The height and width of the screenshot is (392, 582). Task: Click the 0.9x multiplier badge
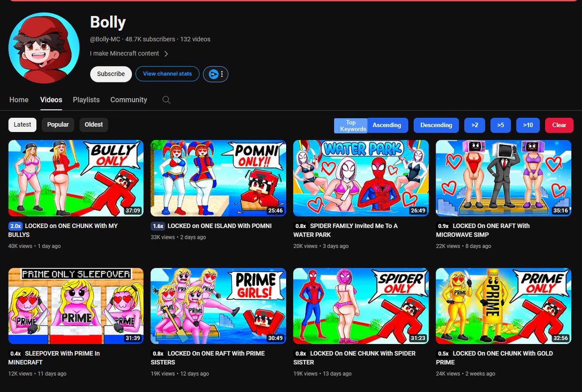point(443,226)
